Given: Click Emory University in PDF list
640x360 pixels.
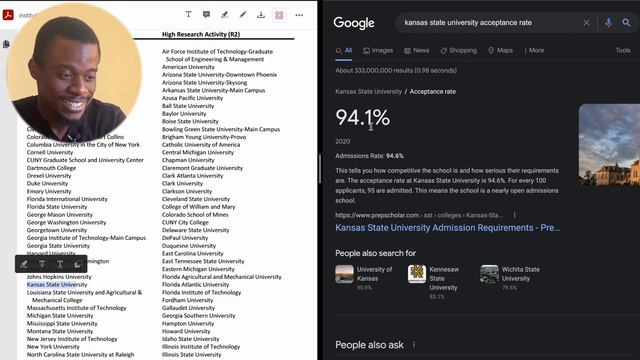Looking at the screenshot, I should tap(49, 191).
